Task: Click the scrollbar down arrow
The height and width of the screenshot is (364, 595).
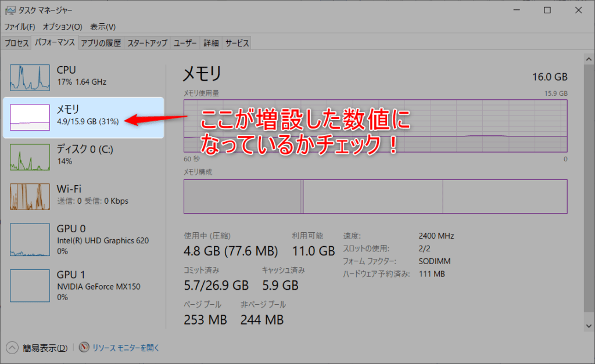Action: coord(589,326)
